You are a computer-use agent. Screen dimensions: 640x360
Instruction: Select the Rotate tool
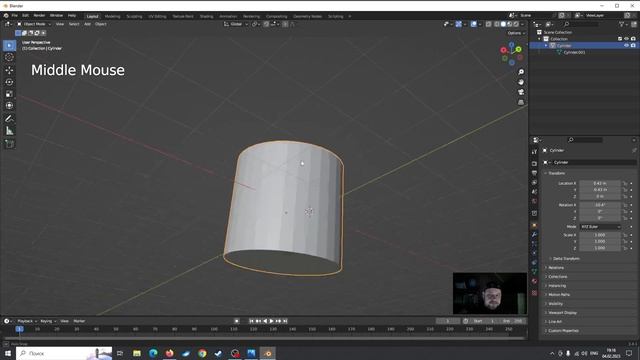click(x=9, y=82)
